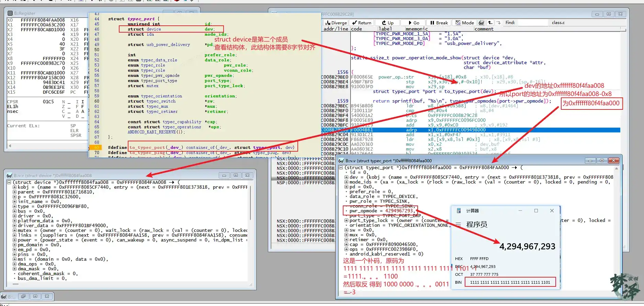Maximize the minimized B:: window at bottom-left
Viewport: 644px width, 306px height.
[35, 296]
